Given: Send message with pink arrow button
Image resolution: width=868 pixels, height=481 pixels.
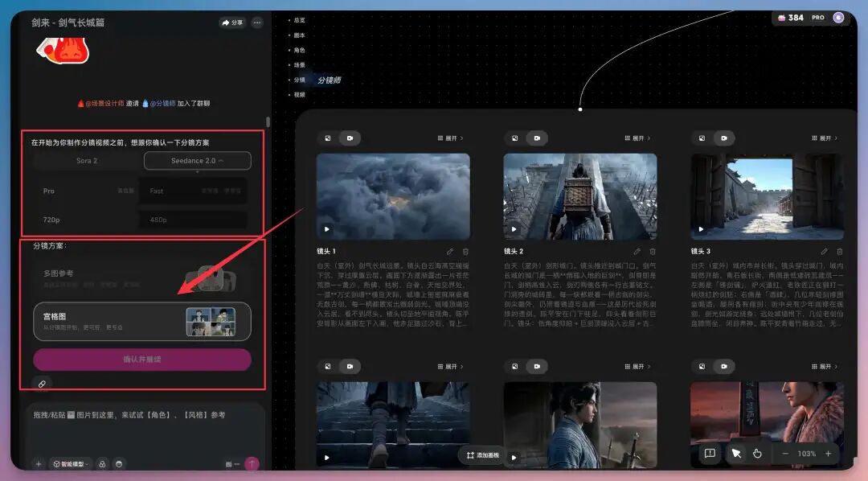Looking at the screenshot, I should [252, 463].
